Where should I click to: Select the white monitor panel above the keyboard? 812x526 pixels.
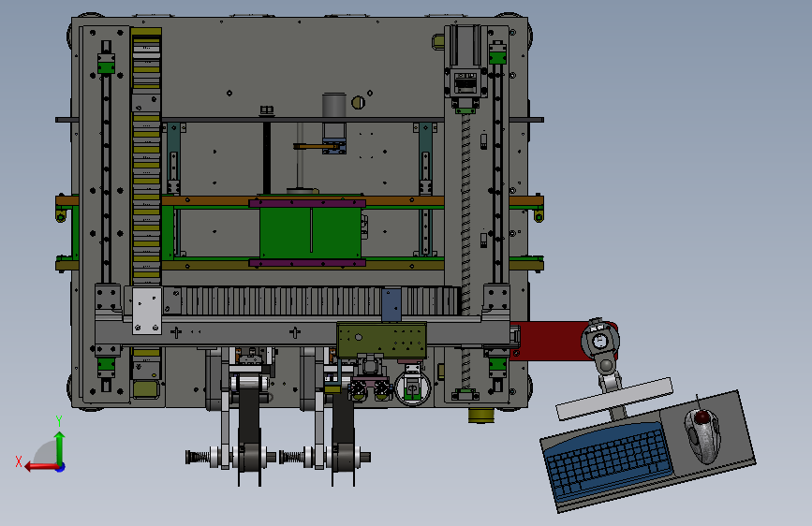pyautogui.click(x=614, y=398)
